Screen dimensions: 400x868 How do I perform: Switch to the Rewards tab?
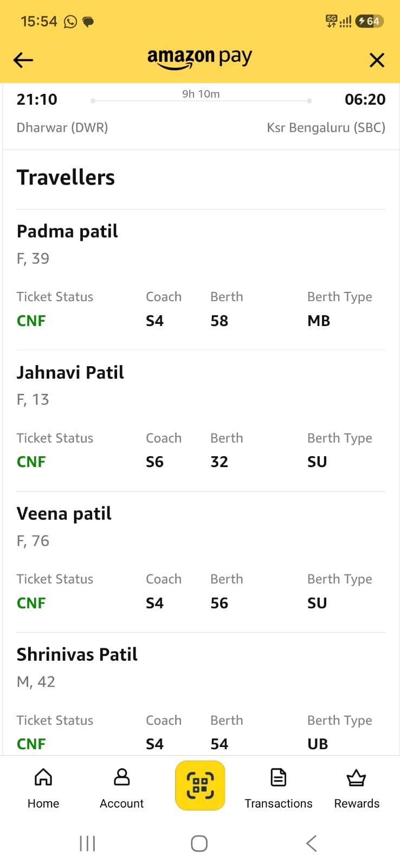(357, 788)
